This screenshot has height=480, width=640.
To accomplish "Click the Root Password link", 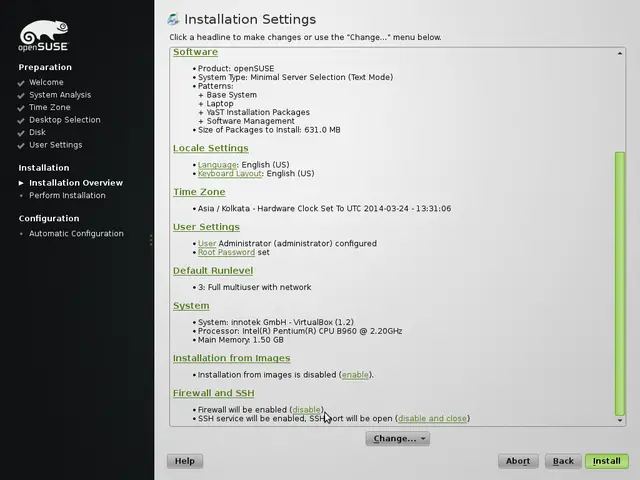I will [x=227, y=252].
